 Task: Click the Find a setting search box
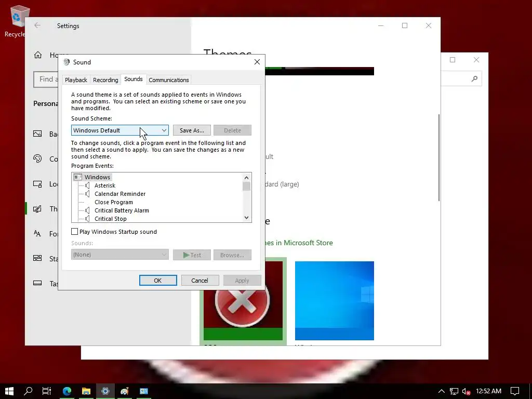coord(46,79)
